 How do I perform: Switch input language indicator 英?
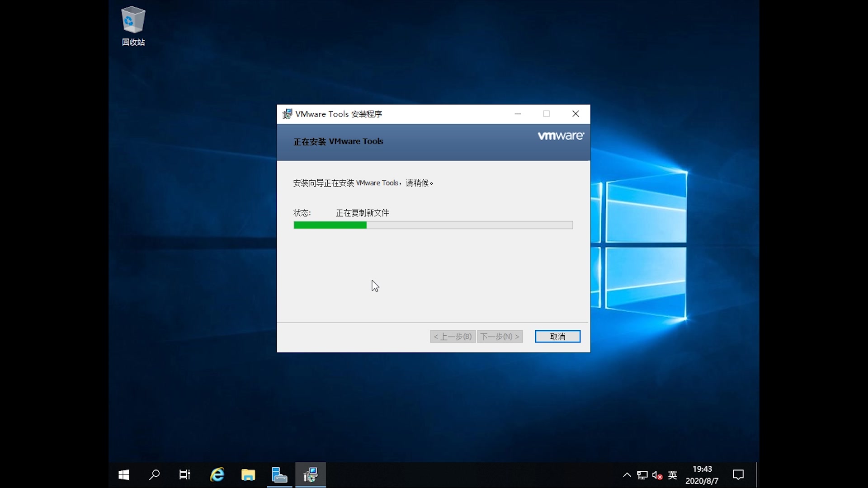click(x=673, y=475)
